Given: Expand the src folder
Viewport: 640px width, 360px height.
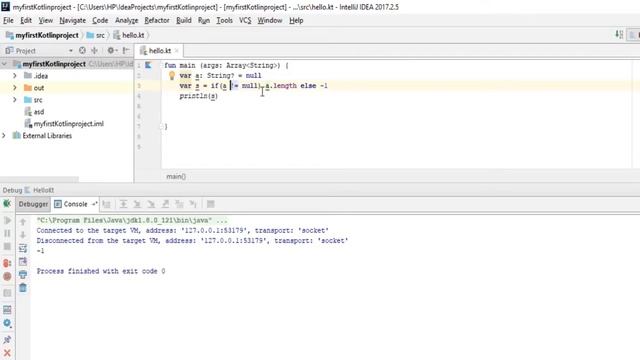Looking at the screenshot, I should coord(15,100).
